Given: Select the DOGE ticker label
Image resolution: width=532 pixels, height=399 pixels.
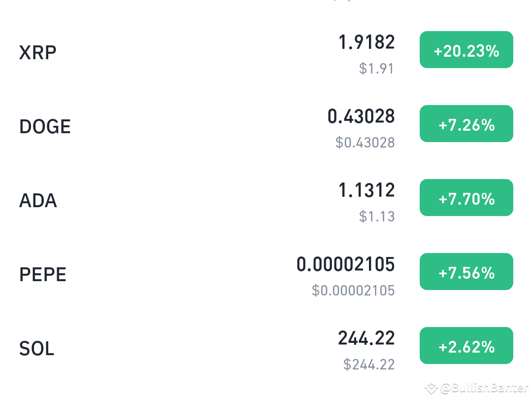Looking at the screenshot, I should point(45,126).
